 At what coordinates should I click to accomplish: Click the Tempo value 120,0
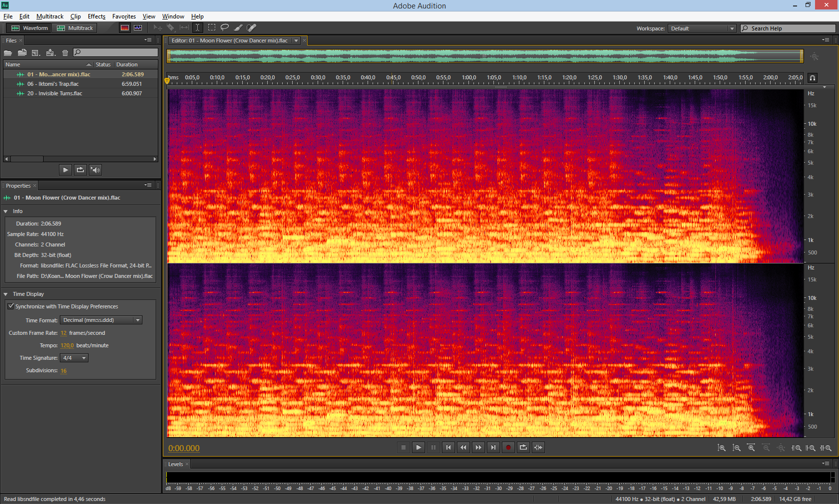(x=67, y=345)
